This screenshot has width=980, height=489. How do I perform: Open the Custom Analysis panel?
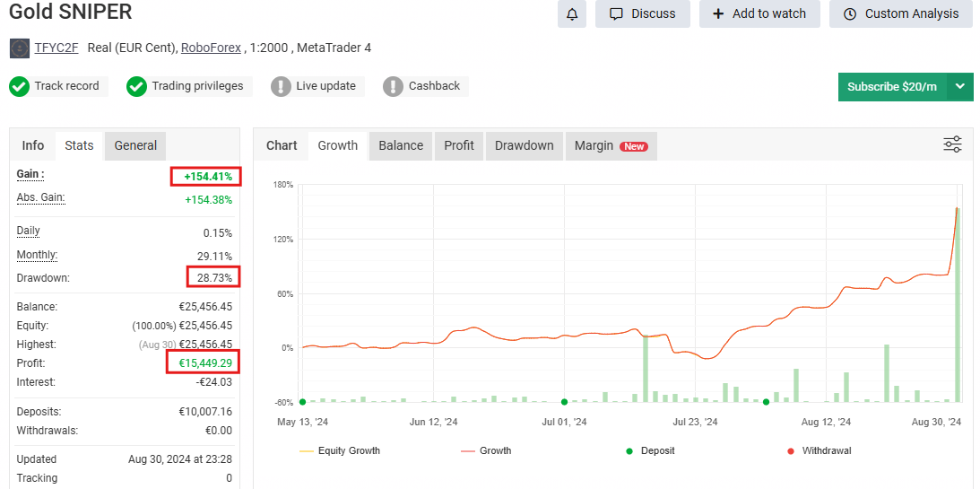click(900, 13)
